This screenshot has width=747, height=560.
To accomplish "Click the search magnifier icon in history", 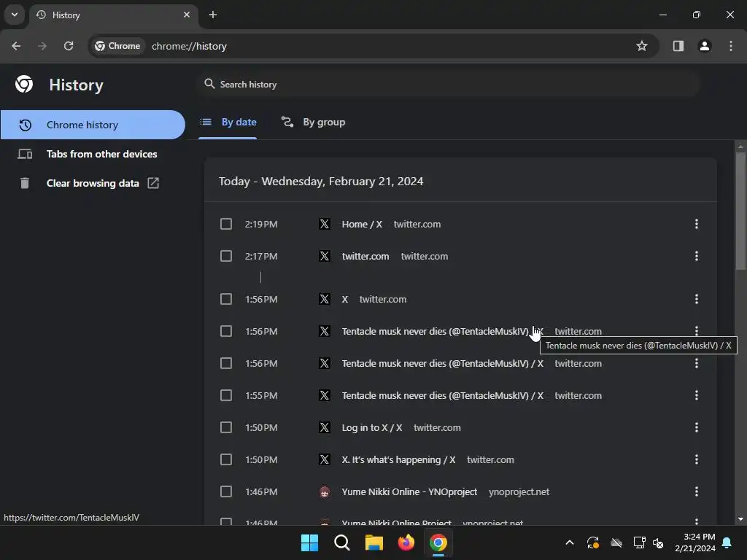I will tap(209, 84).
